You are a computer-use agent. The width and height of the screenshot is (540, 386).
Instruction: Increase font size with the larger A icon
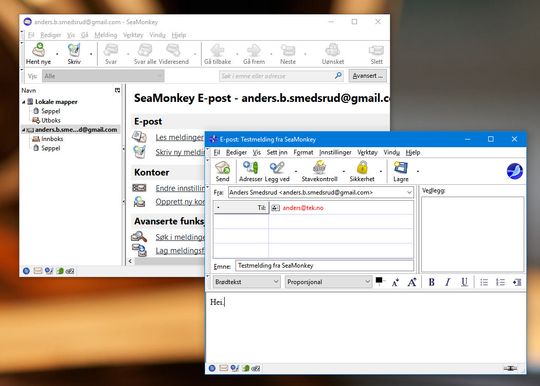click(412, 282)
